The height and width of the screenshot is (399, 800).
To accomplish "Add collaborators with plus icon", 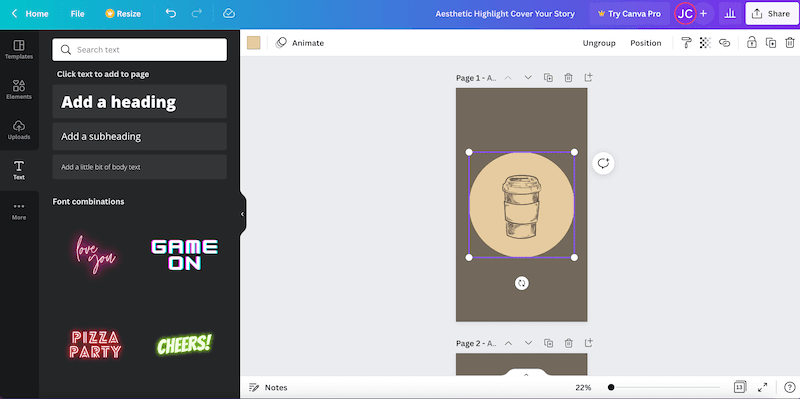I will [704, 14].
